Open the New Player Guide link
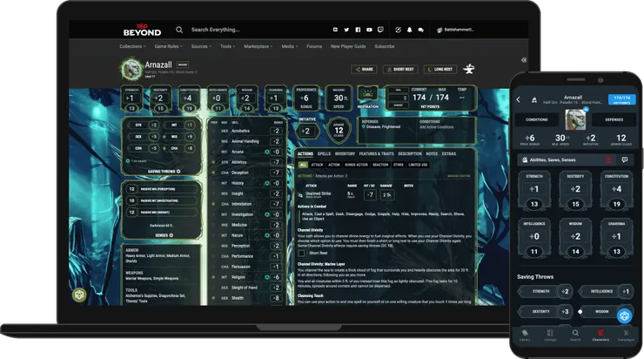644x359 pixels. point(348,46)
